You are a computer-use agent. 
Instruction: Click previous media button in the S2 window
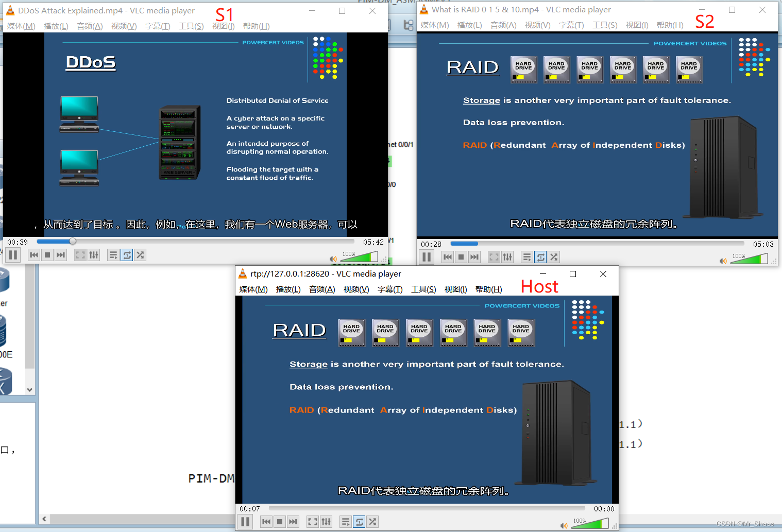point(447,256)
